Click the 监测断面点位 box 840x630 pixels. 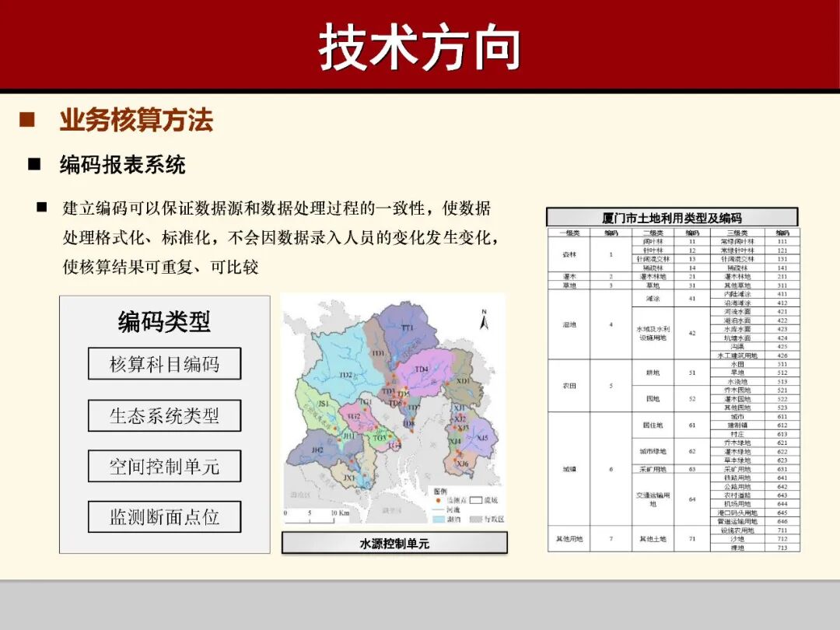coord(166,515)
